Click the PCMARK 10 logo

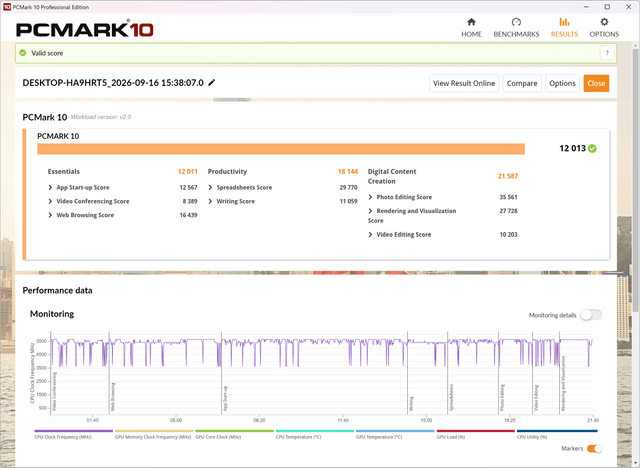[84, 29]
